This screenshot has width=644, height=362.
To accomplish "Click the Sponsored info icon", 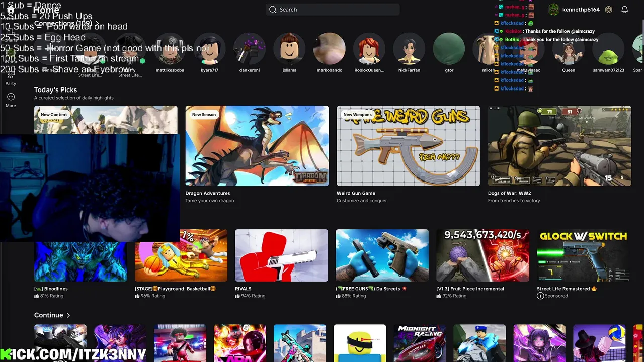I will (540, 296).
